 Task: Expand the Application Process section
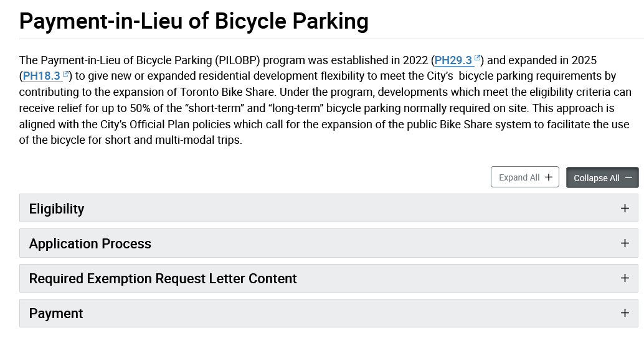pos(90,243)
